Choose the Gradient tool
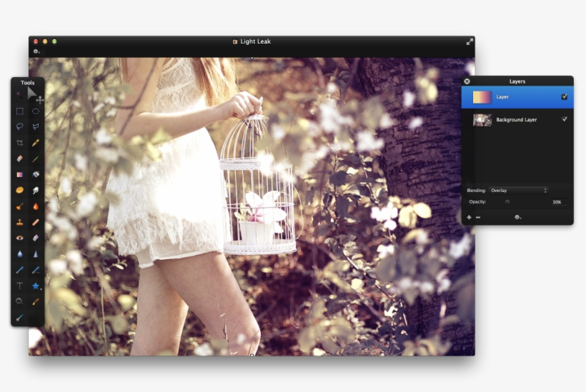The image size is (586, 392). (x=19, y=174)
